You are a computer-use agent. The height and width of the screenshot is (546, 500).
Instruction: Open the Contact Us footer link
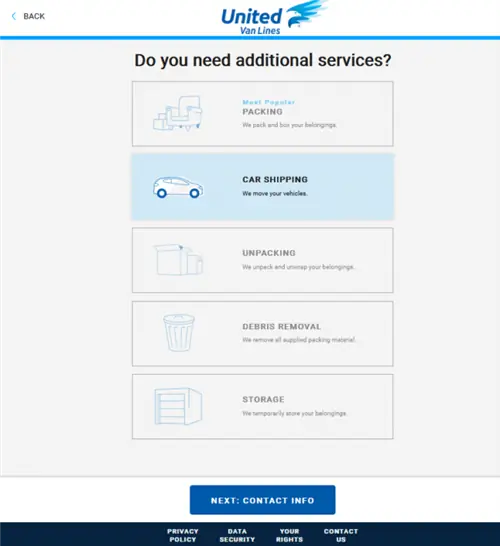[341, 535]
